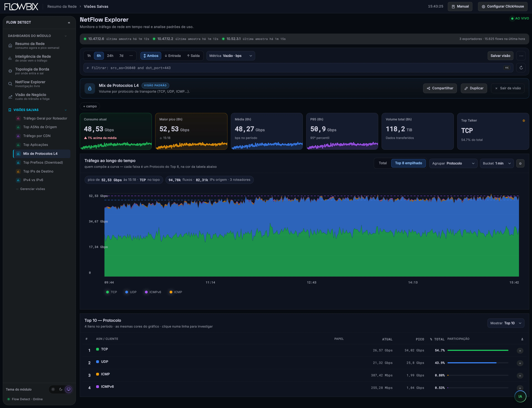Select the 1h time range

(x=89, y=56)
